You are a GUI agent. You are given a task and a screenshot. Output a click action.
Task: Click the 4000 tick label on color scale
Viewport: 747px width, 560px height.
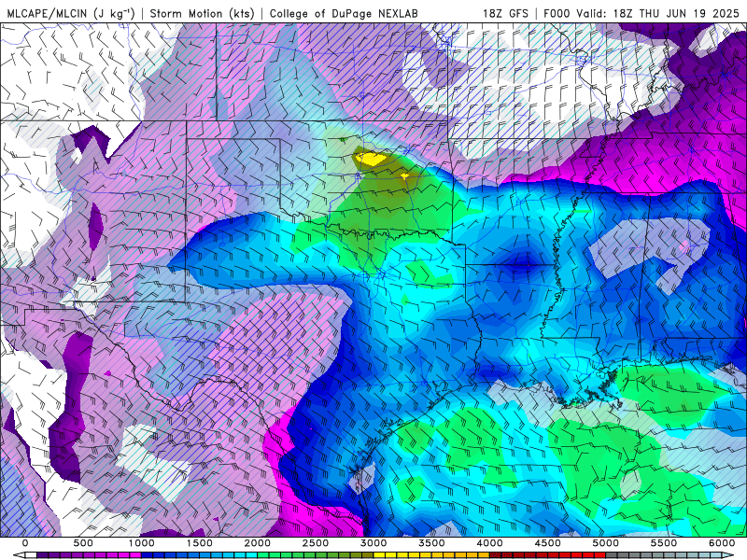click(489, 543)
